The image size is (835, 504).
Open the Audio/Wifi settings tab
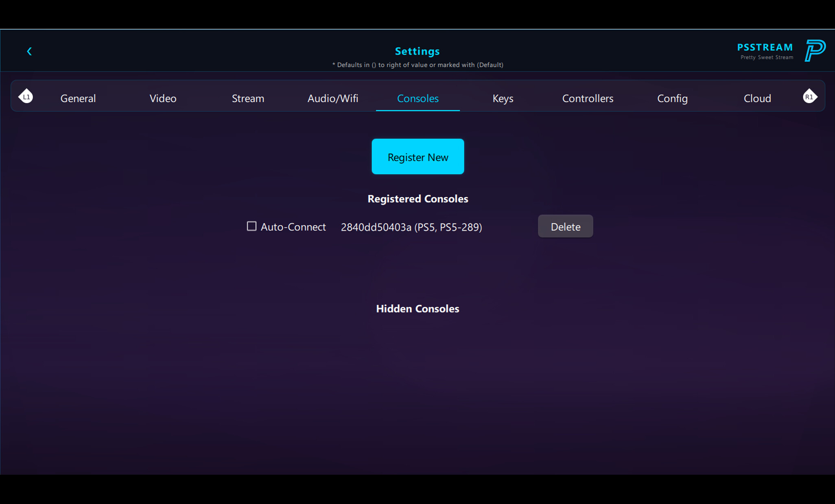332,98
